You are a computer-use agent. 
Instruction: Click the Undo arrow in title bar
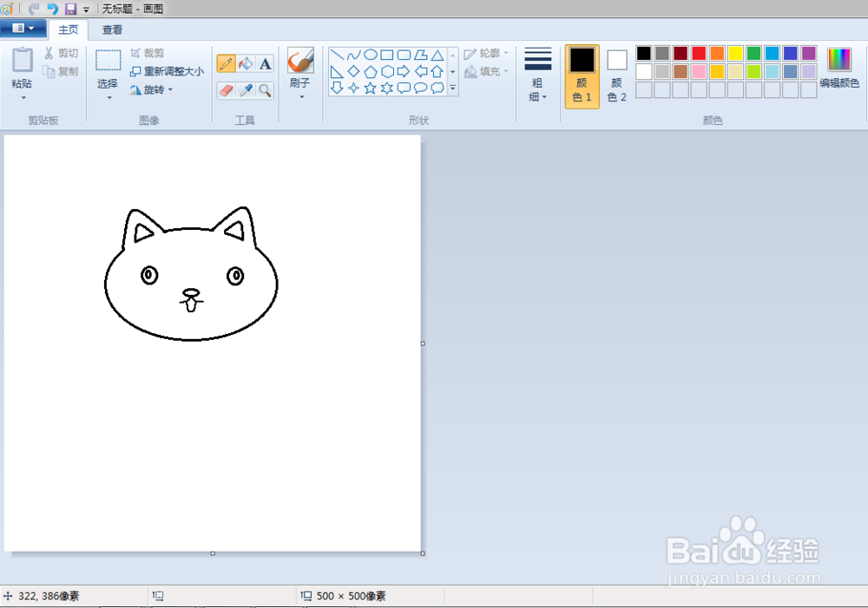pyautogui.click(x=52, y=9)
